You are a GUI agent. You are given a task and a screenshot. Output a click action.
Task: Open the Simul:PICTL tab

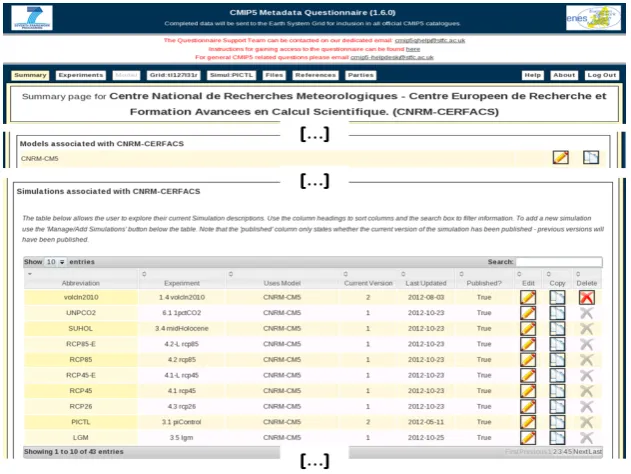click(x=231, y=75)
